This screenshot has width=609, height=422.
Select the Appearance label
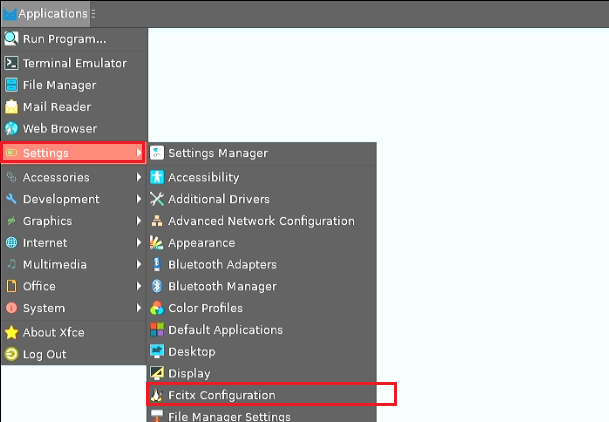pos(202,243)
